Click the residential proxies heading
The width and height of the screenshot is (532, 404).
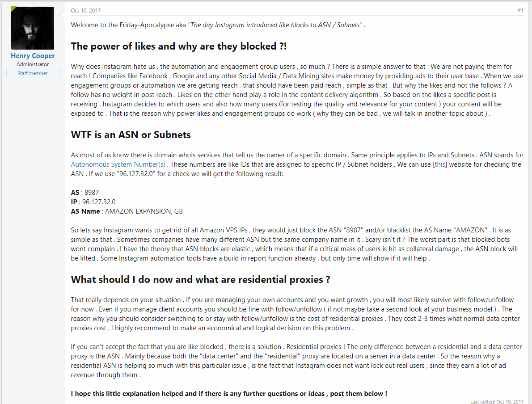(x=201, y=279)
